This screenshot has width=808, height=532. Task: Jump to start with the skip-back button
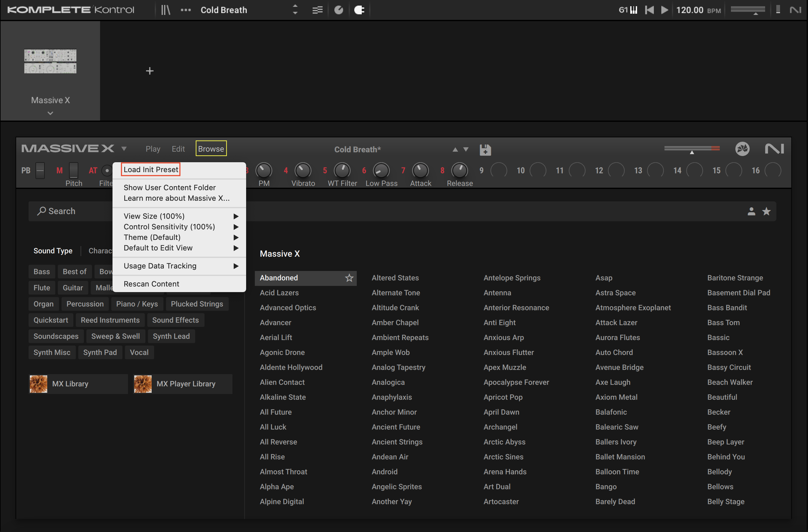(x=649, y=10)
